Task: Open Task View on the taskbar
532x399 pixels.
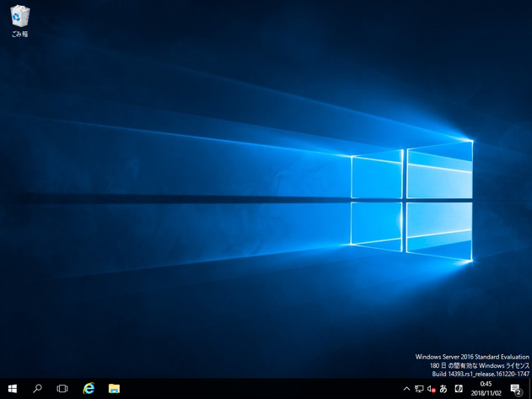Action: [62, 389]
